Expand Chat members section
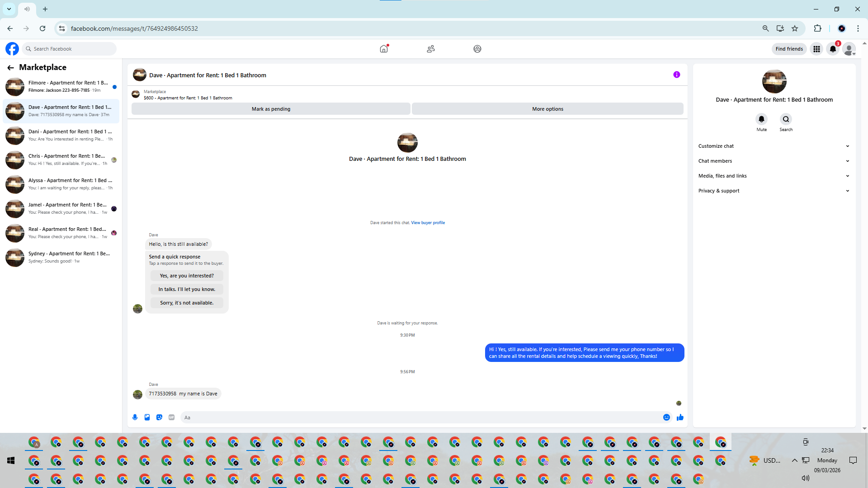Viewport: 868px width, 488px height. click(x=773, y=161)
